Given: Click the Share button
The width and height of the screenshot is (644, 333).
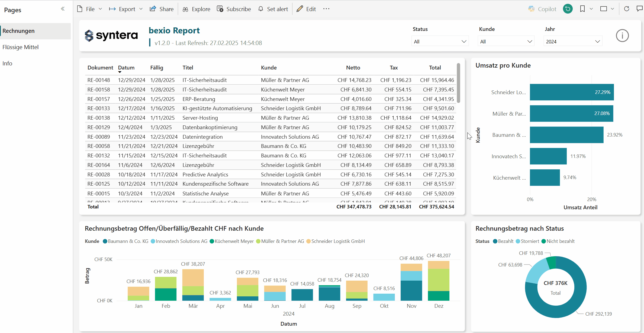Looking at the screenshot, I should 162,9.
